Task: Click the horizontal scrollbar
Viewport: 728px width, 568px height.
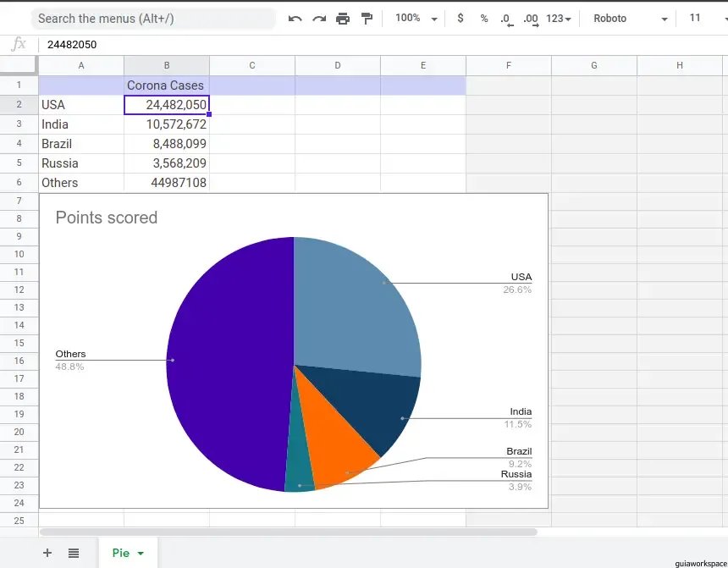Action: point(289,532)
